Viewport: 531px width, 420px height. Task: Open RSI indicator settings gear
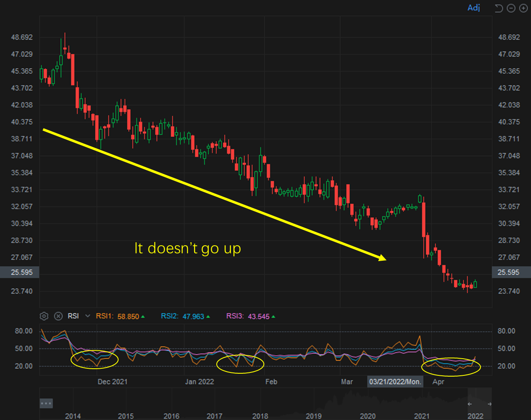(x=44, y=316)
